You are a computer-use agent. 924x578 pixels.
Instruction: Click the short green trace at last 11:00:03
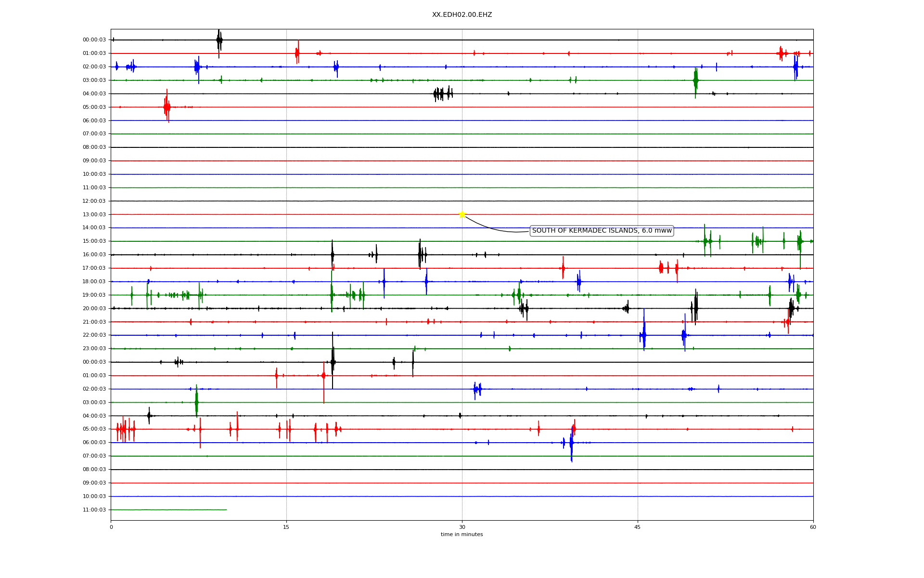pos(168,510)
